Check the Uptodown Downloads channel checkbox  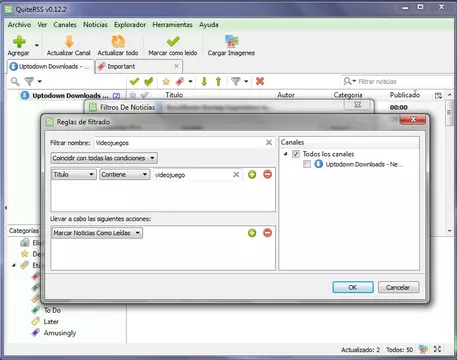click(307, 164)
